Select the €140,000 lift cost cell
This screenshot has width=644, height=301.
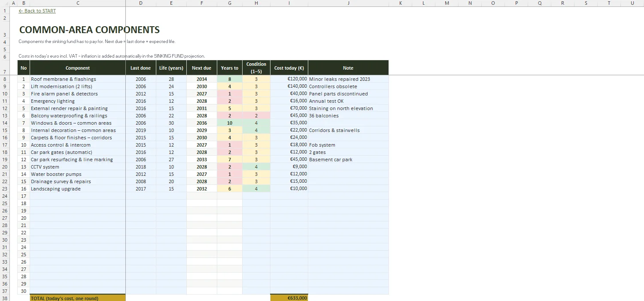point(289,86)
